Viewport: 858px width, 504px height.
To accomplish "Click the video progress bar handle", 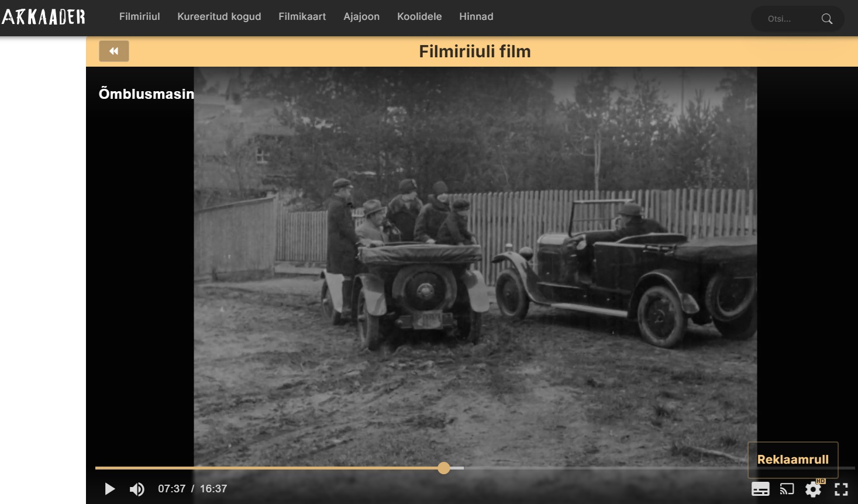I will (444, 468).
